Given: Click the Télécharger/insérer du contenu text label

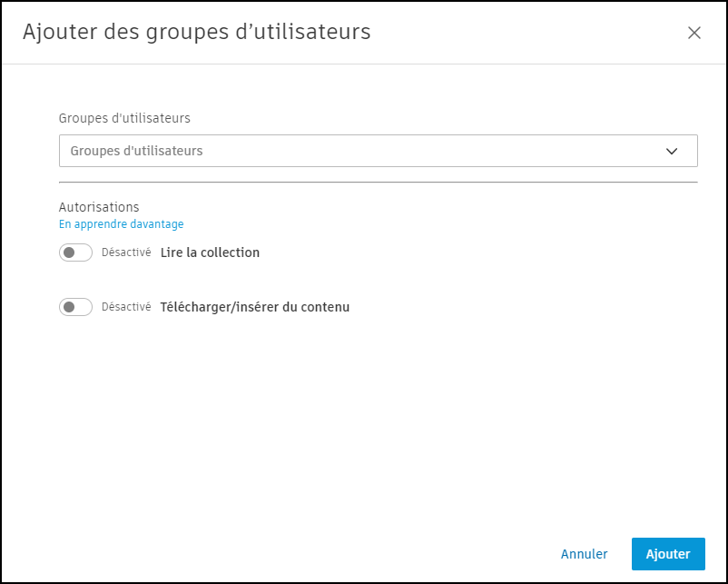Looking at the screenshot, I should (254, 307).
